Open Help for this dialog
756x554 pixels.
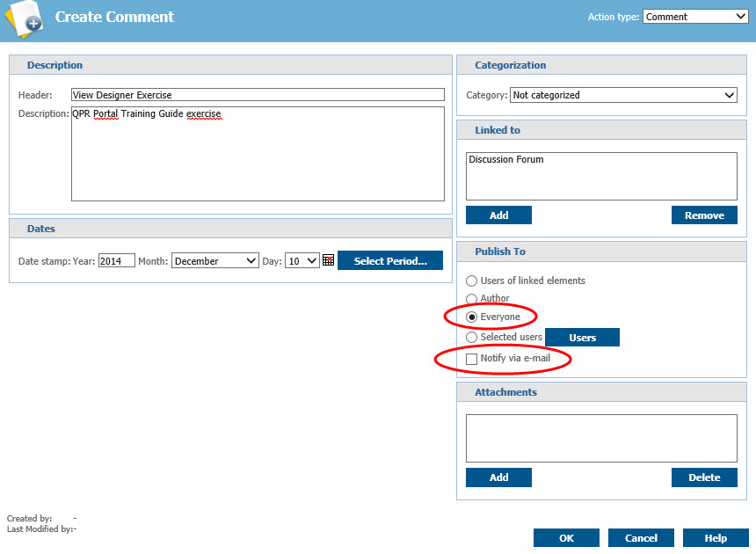coord(716,538)
